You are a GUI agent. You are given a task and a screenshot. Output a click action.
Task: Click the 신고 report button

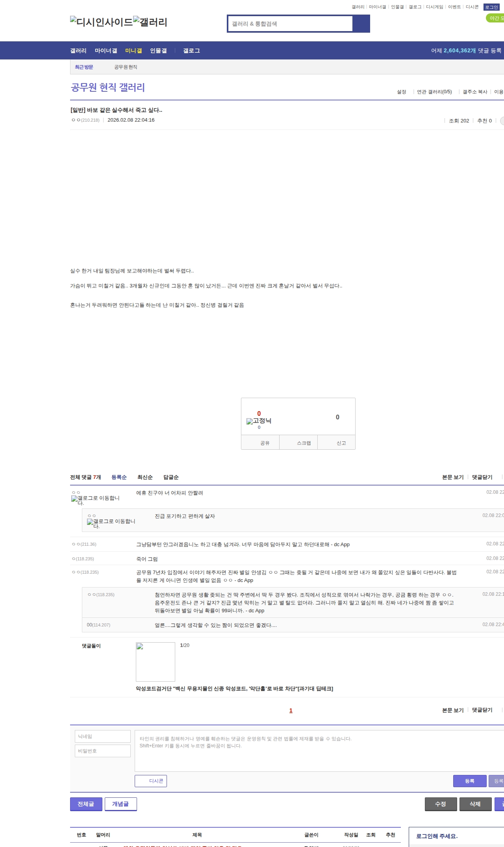click(337, 443)
